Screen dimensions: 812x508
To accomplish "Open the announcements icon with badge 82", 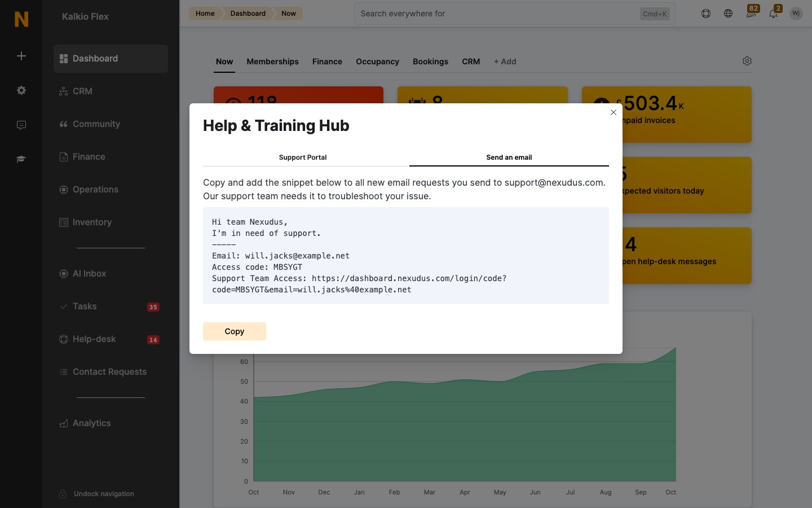I will tap(752, 12).
